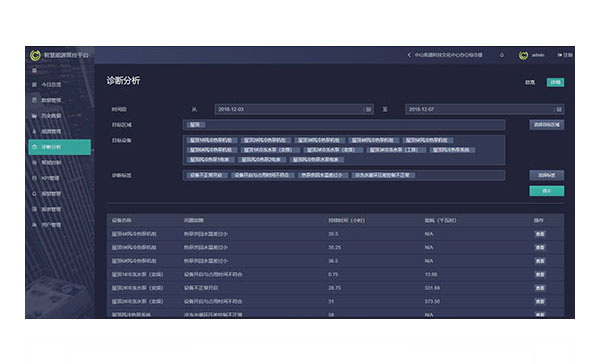Click the green submit button below filters
Screen dimensions: 600x364
546,191
